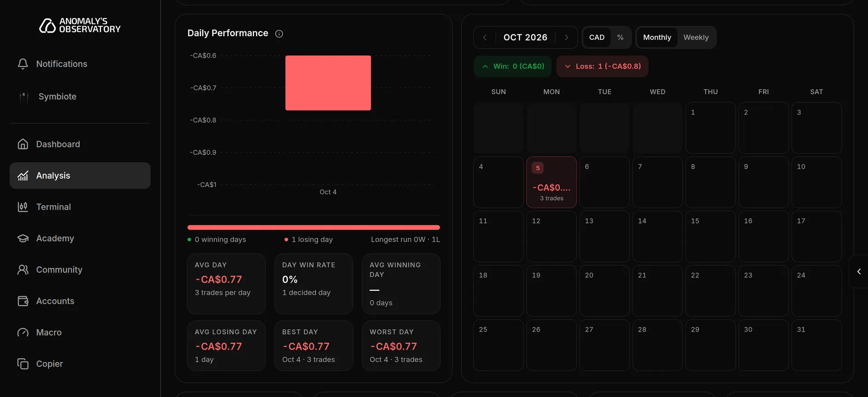The height and width of the screenshot is (397, 868).
Task: Click the OCT 2026 month label
Action: tap(525, 38)
